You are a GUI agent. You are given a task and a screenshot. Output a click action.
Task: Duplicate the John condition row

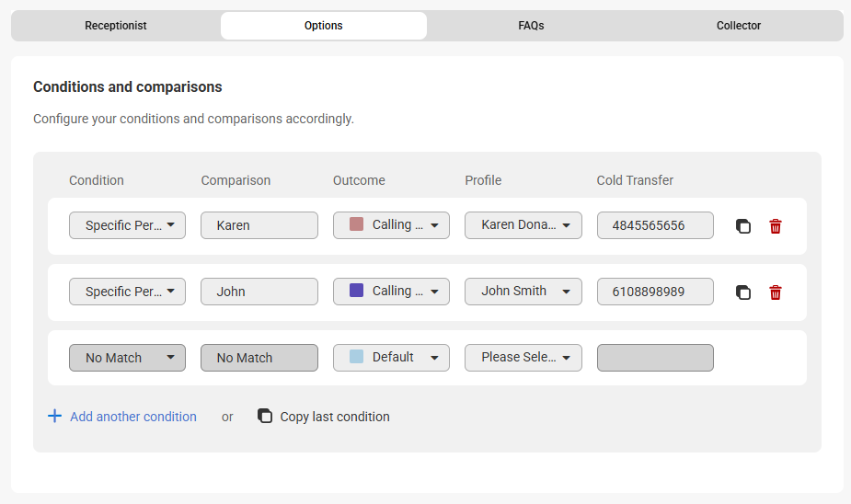(x=743, y=292)
